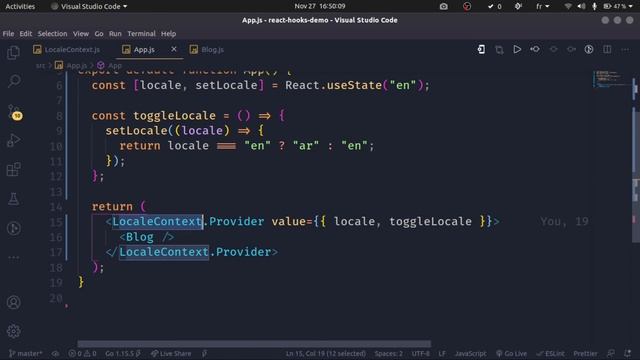The width and height of the screenshot is (640, 360).
Task: Open editor More Actions ellipsis
Action: point(625,49)
